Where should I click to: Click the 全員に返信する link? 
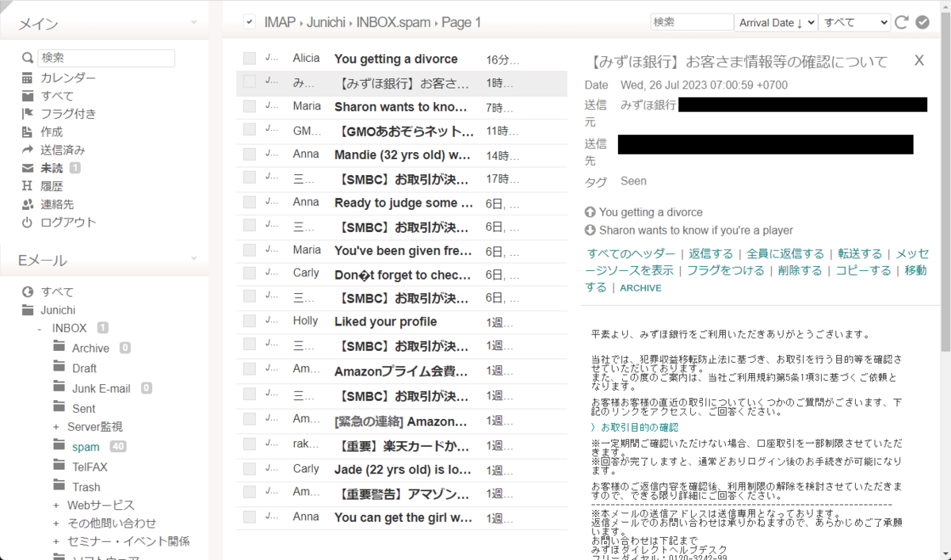tap(785, 253)
